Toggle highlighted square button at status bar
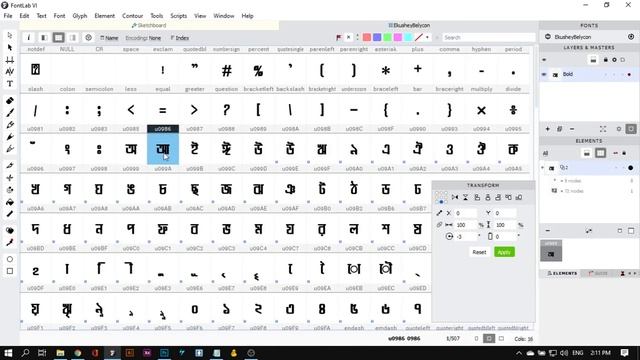Image resolution: width=640 pixels, height=360 pixels. pyautogui.click(x=489, y=339)
